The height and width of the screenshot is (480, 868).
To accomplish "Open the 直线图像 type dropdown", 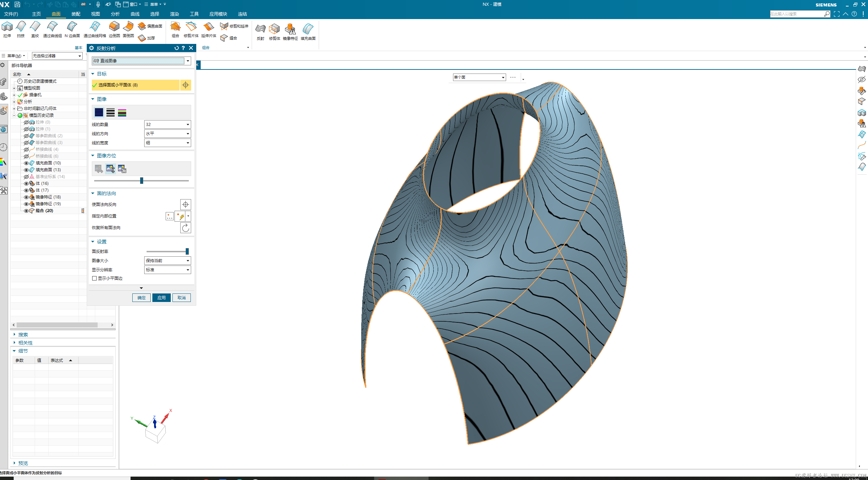I will coord(141,61).
